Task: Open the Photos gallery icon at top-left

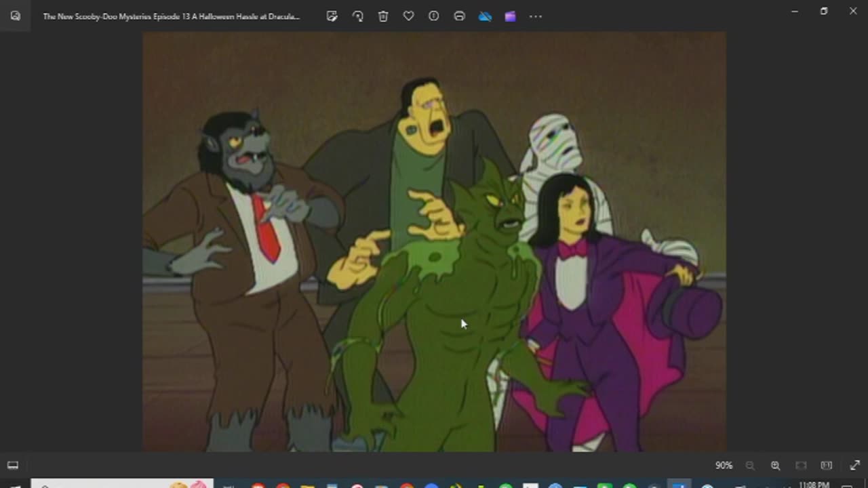Action: pyautogui.click(x=15, y=16)
